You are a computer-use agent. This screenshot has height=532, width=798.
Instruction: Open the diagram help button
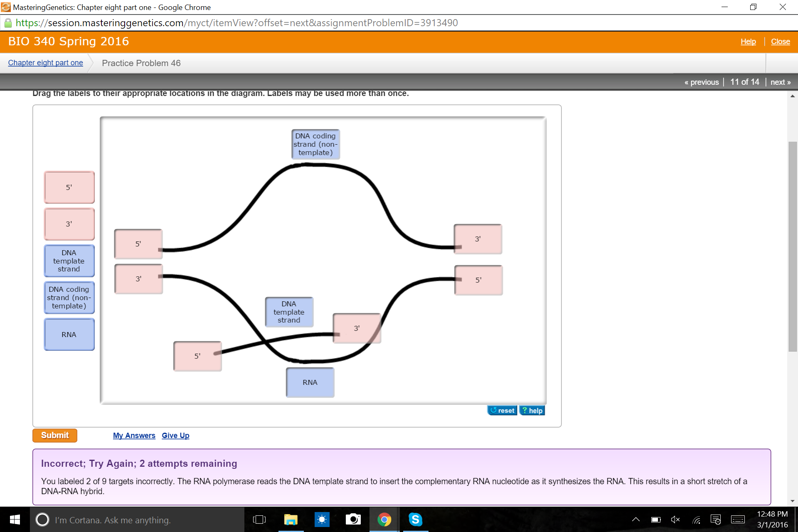532,410
